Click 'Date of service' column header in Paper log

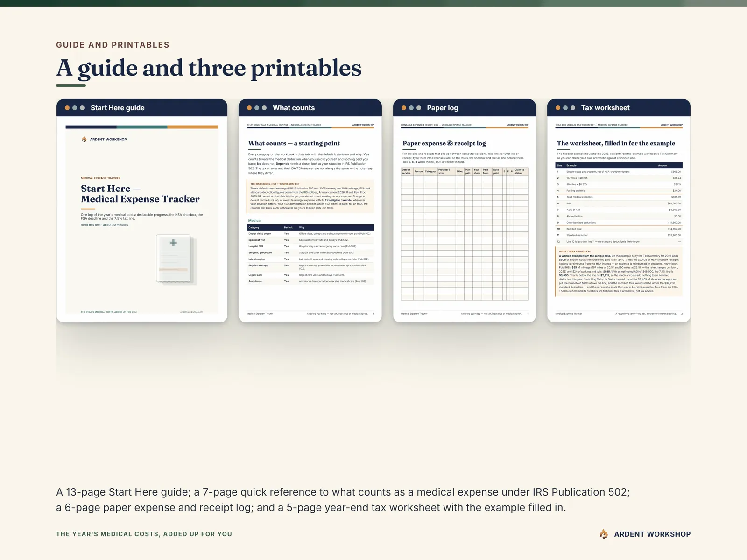point(407,171)
